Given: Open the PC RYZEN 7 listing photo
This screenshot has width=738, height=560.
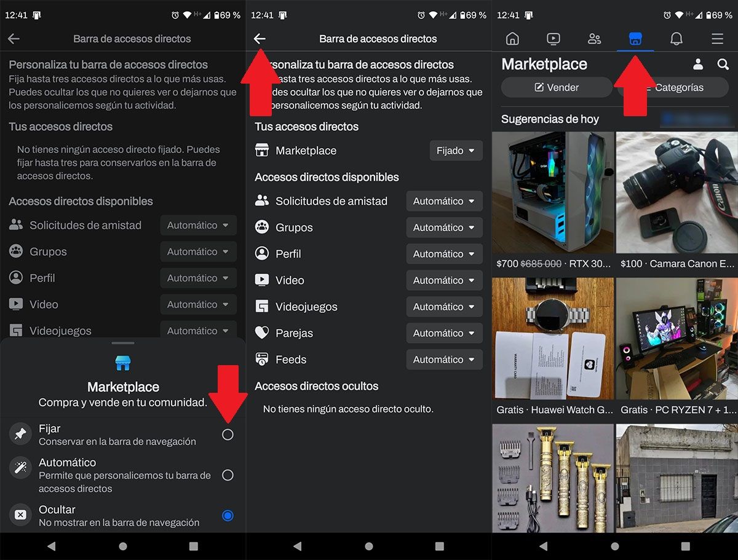Looking at the screenshot, I should click(x=677, y=338).
